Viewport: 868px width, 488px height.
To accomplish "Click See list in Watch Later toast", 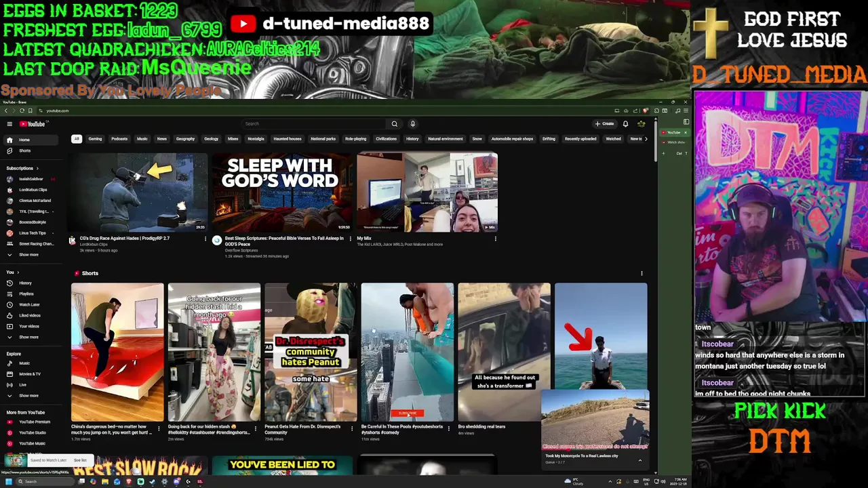I will pos(80,460).
